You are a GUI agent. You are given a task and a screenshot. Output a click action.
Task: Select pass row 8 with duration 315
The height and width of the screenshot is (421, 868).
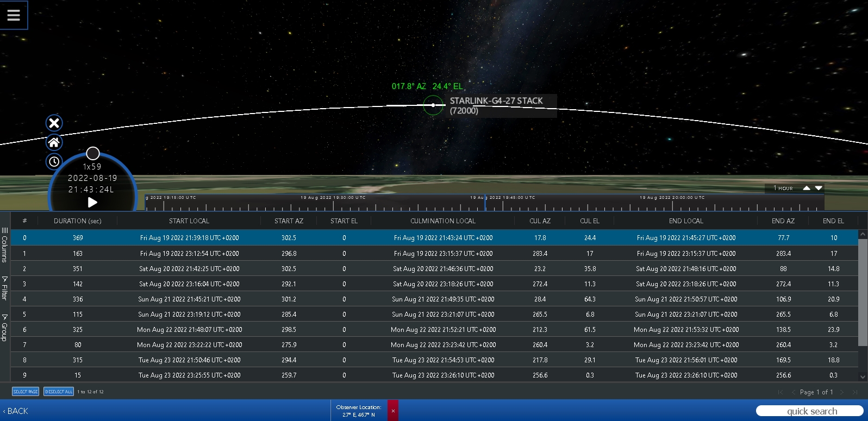coord(434,360)
